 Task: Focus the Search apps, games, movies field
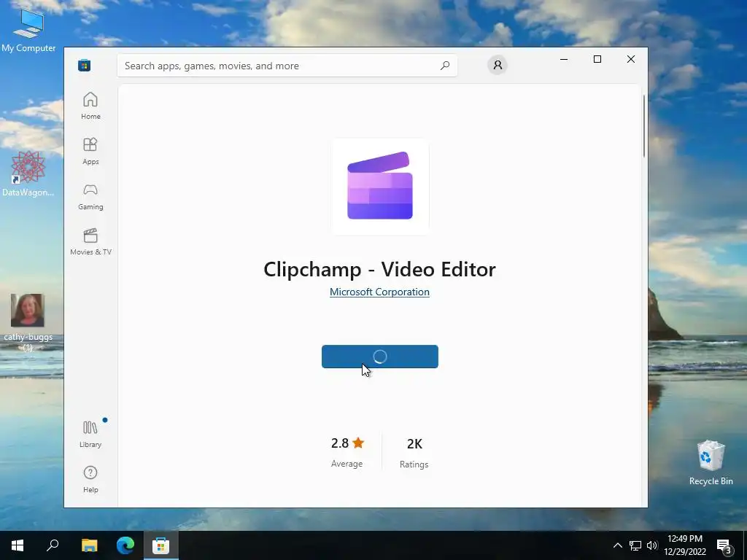pyautogui.click(x=287, y=66)
